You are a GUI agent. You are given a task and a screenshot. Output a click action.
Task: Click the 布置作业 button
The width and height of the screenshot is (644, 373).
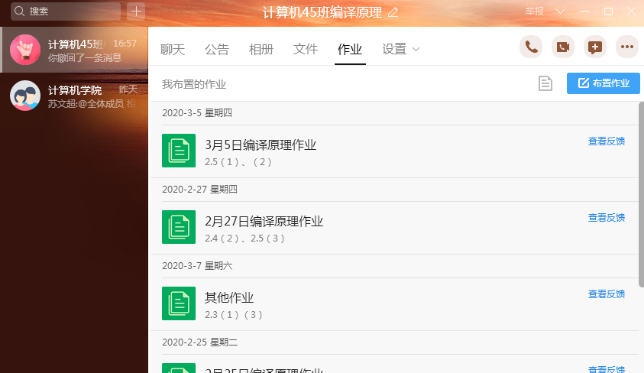click(x=603, y=83)
